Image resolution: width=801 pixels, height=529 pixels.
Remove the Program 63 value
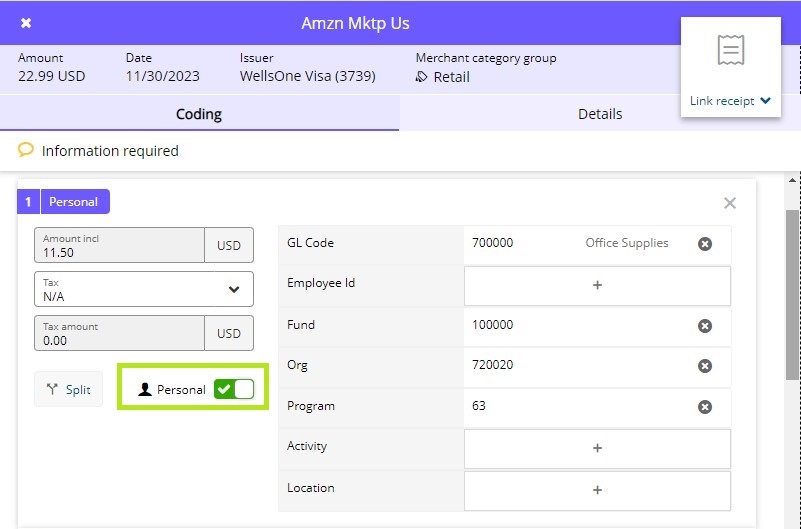704,407
